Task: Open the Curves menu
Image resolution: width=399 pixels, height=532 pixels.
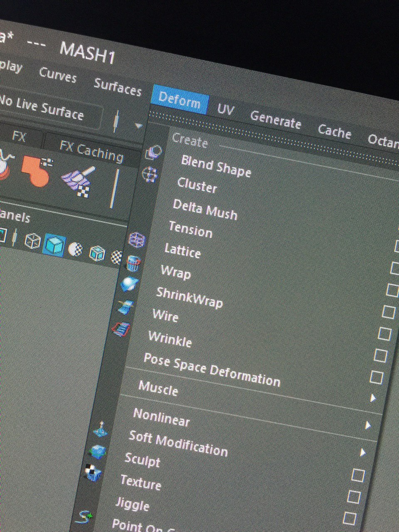Action: pyautogui.click(x=58, y=75)
